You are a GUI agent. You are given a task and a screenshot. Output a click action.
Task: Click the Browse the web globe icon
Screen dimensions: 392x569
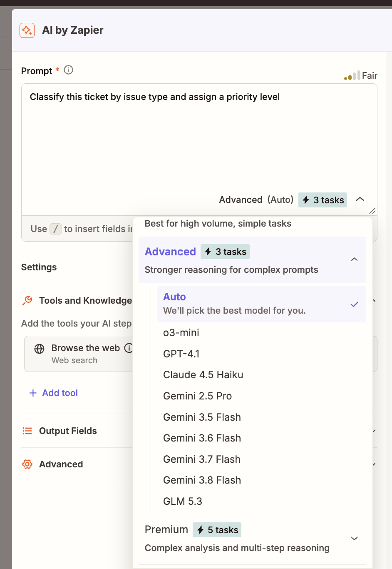tap(39, 349)
